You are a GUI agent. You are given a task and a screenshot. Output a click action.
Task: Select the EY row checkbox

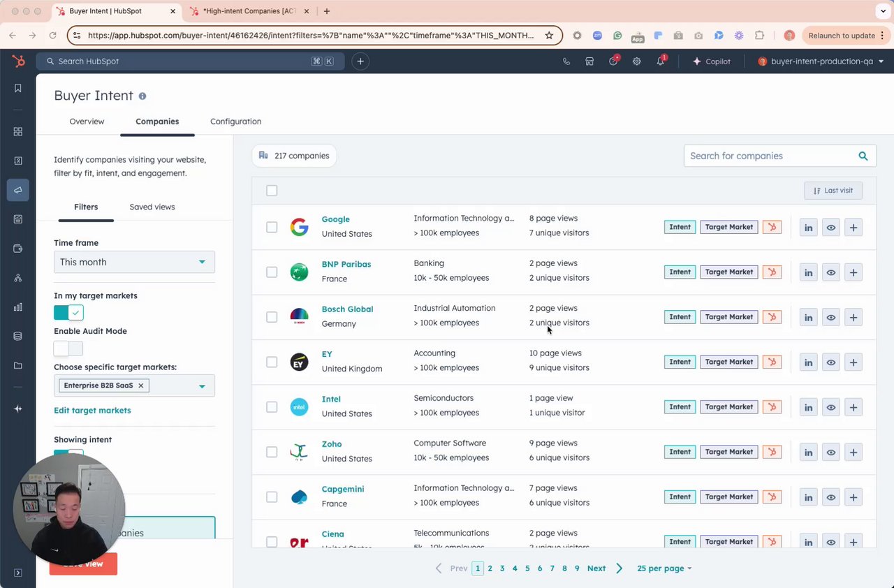[x=272, y=362]
